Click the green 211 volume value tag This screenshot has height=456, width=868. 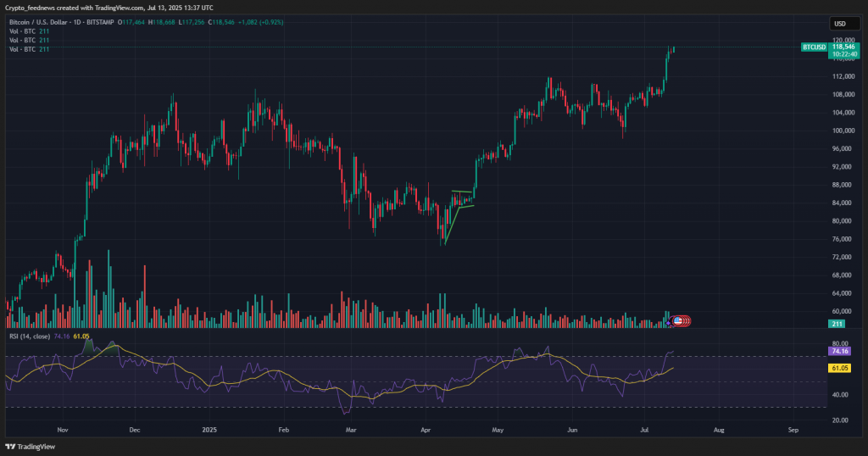pyautogui.click(x=837, y=324)
